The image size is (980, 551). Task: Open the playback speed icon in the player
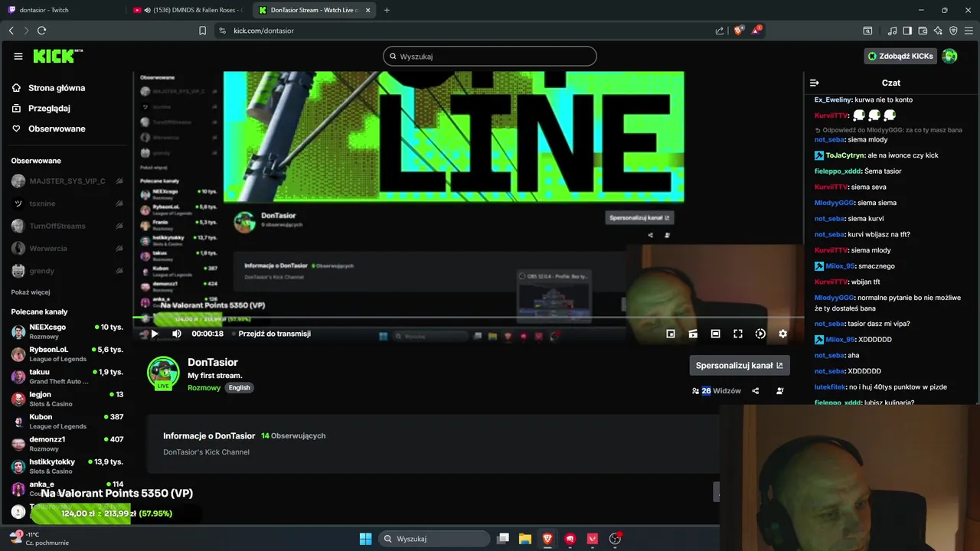760,334
